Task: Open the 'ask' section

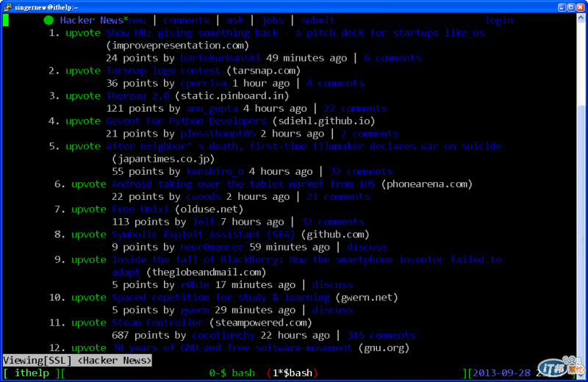Action: pyautogui.click(x=235, y=21)
